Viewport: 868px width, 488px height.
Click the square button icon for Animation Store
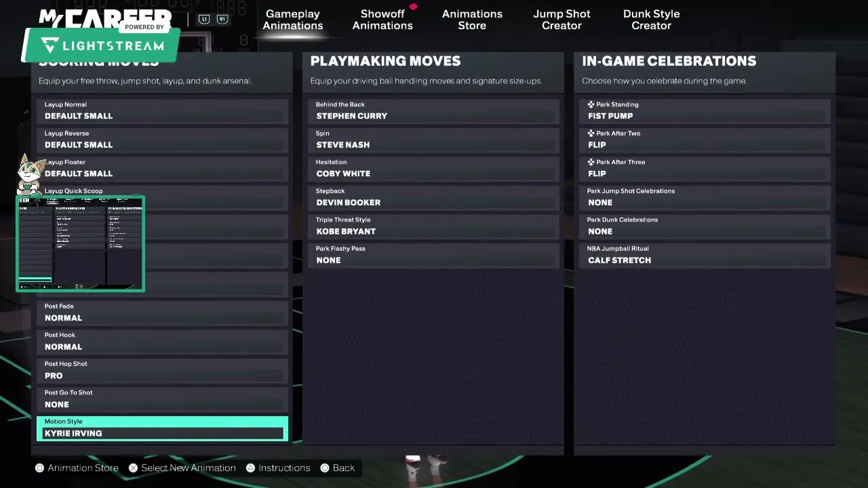coord(39,468)
